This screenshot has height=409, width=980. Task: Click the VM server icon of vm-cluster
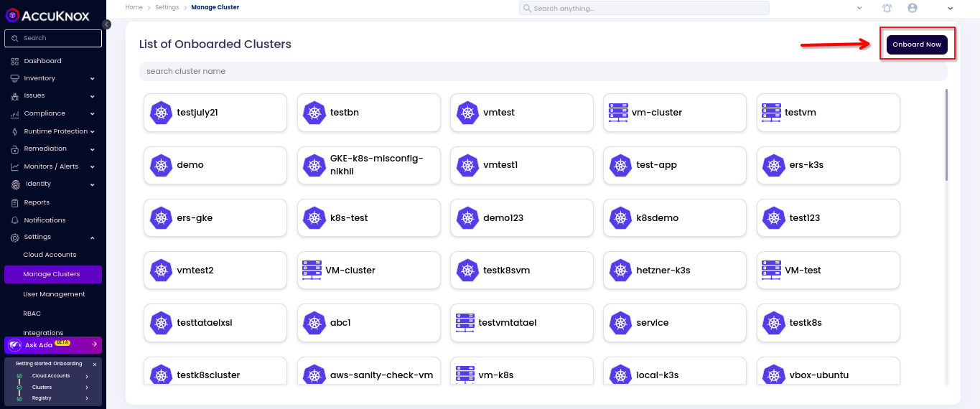point(617,112)
